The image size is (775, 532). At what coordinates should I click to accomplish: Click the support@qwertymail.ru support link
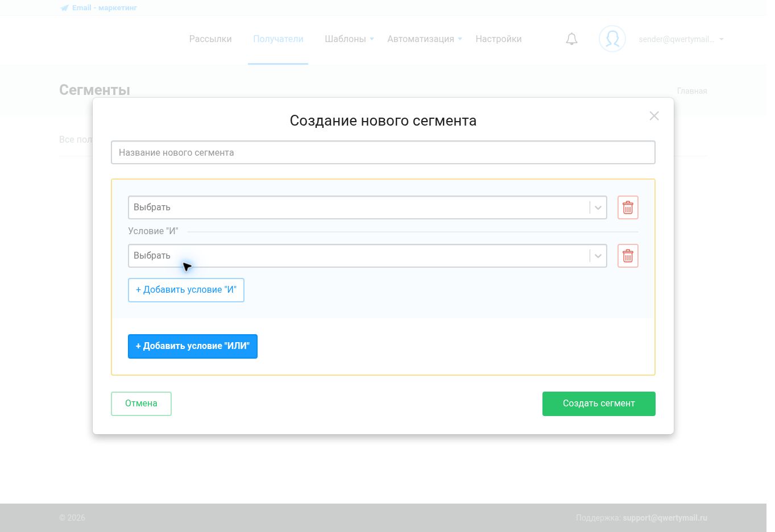665,518
